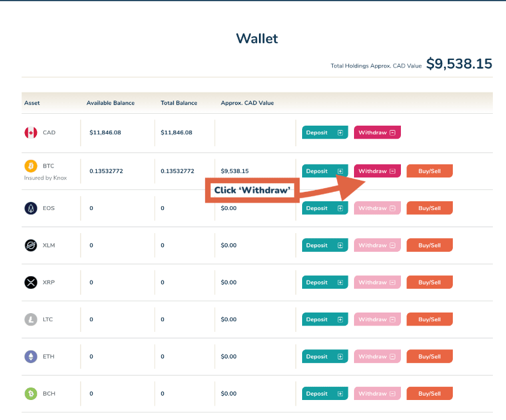506x420 pixels.
Task: Click the EOS asset icon
Action: (30, 207)
